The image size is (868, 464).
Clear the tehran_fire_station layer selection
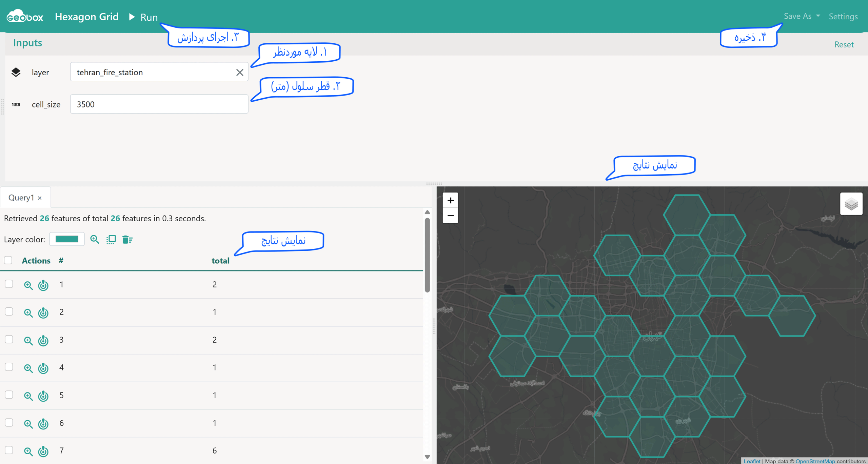click(239, 72)
